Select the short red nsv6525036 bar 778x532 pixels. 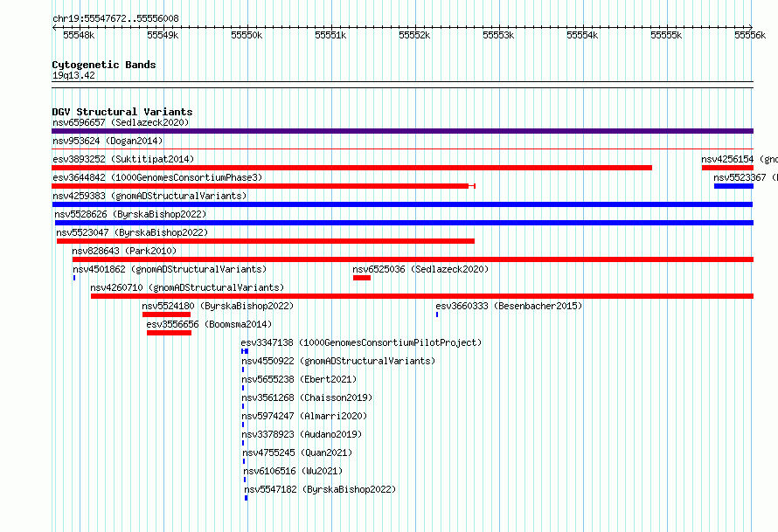point(362,278)
